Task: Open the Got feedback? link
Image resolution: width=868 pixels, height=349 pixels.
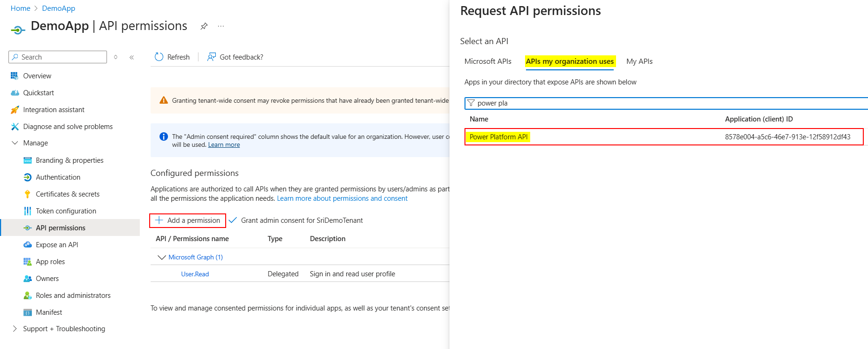Action: 241,57
